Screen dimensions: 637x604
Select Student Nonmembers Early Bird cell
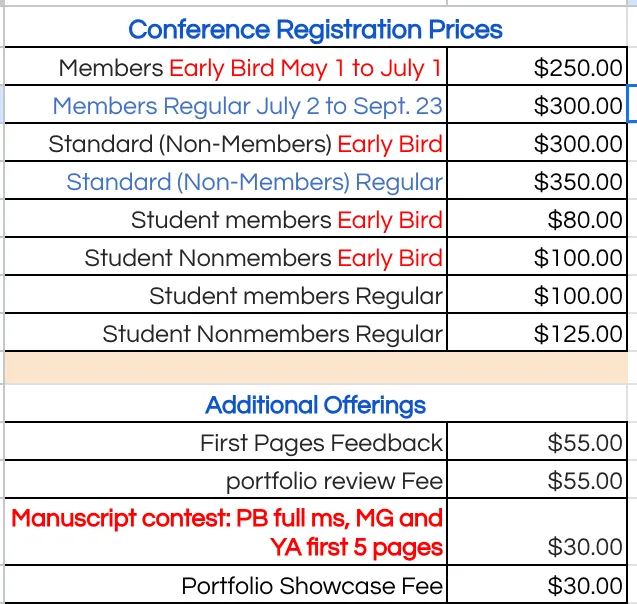pos(263,258)
